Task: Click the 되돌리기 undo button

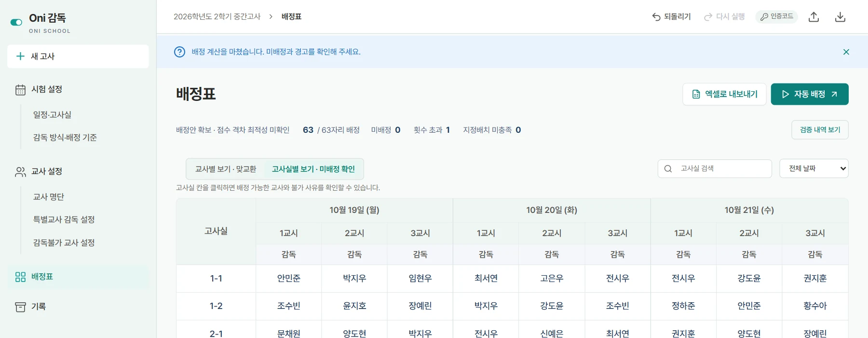Action: 671,17
